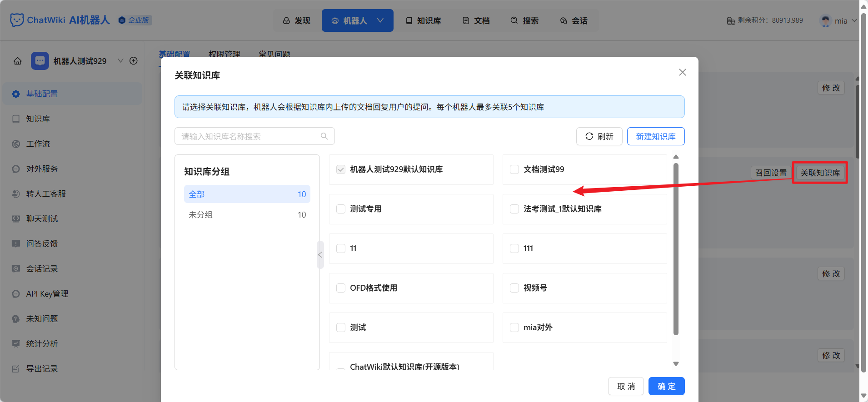Image resolution: width=868 pixels, height=402 pixels.
Task: Select the 全部 knowledge base group
Action: (247, 194)
